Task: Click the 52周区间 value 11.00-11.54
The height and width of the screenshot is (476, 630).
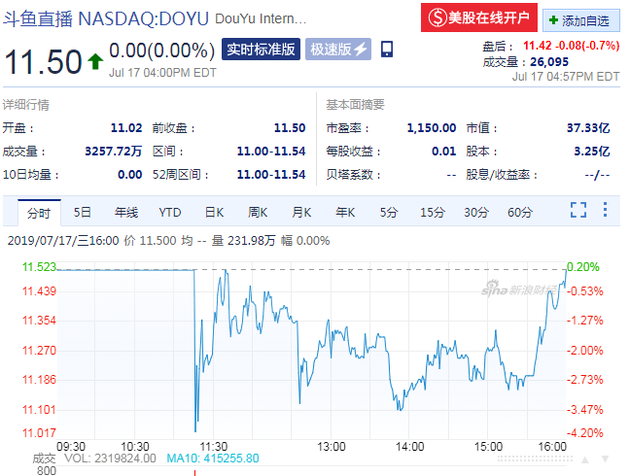Action: pyautogui.click(x=271, y=174)
